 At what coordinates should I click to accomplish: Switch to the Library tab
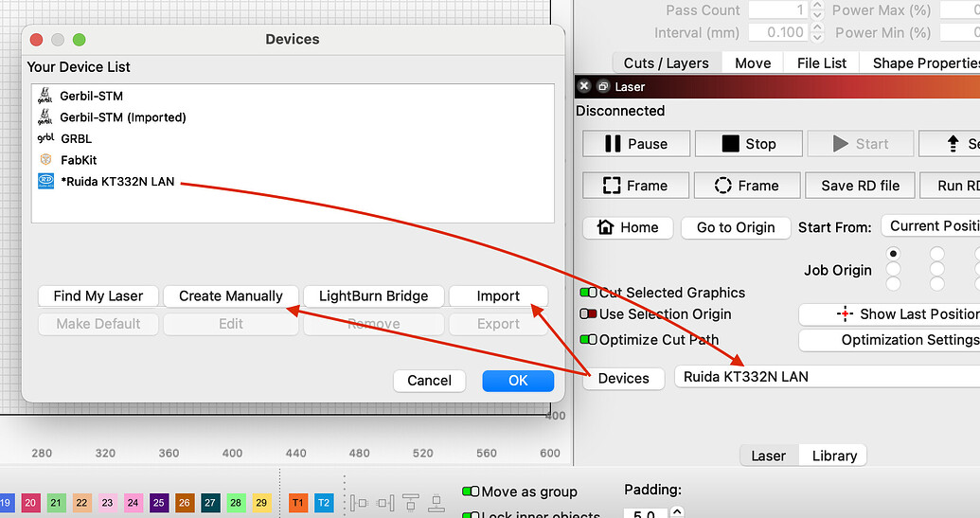pyautogui.click(x=834, y=455)
